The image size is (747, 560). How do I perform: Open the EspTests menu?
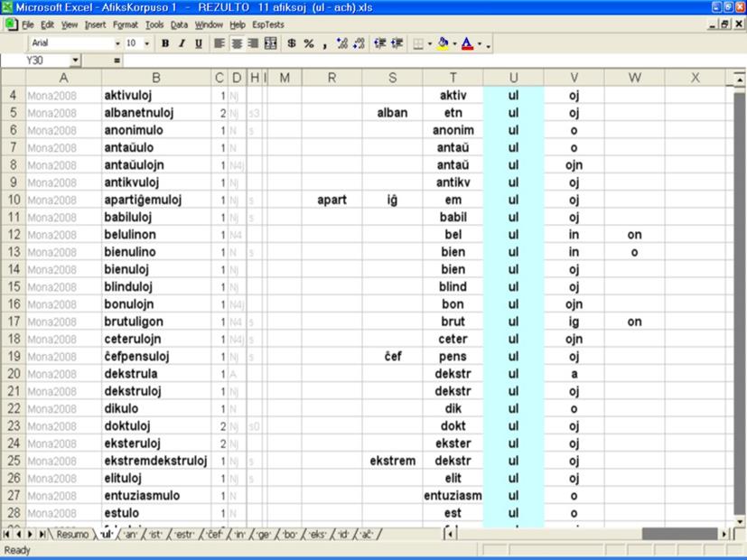pos(267,24)
